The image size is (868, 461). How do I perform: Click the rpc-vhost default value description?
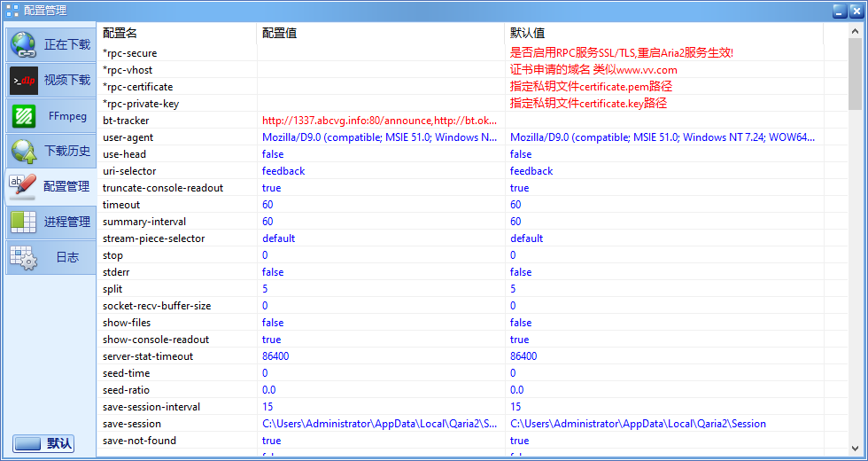pyautogui.click(x=593, y=70)
